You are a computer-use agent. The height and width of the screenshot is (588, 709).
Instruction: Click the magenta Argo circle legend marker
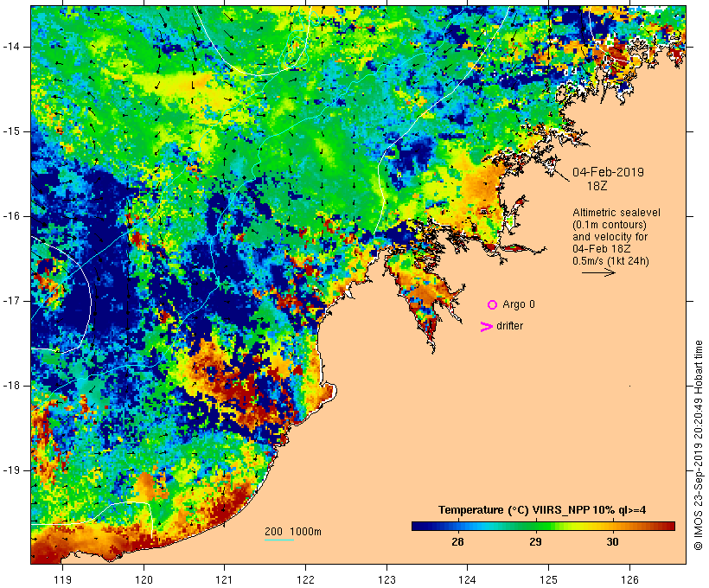493,305
